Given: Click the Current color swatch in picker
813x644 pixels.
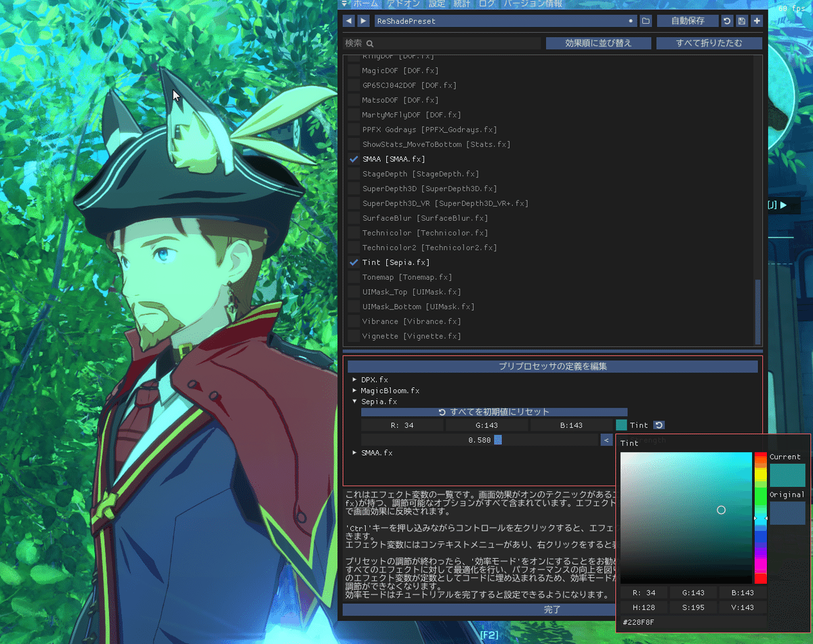Looking at the screenshot, I should (x=787, y=475).
